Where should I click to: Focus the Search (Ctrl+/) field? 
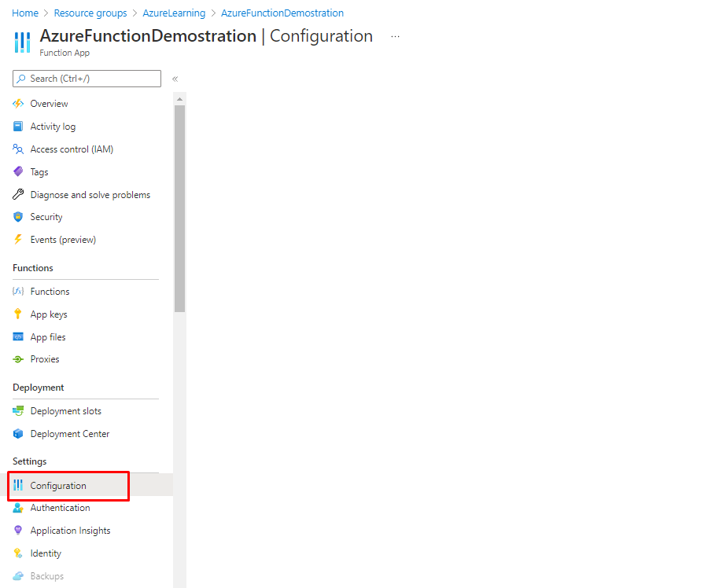point(87,79)
